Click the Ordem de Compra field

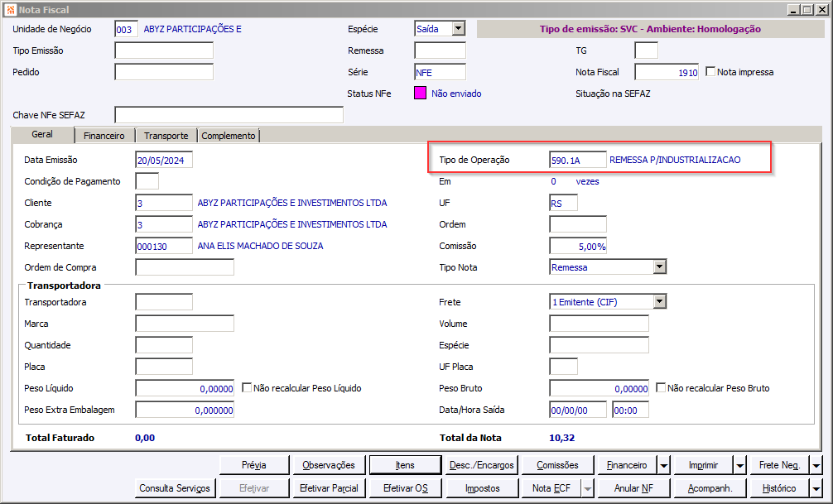185,267
